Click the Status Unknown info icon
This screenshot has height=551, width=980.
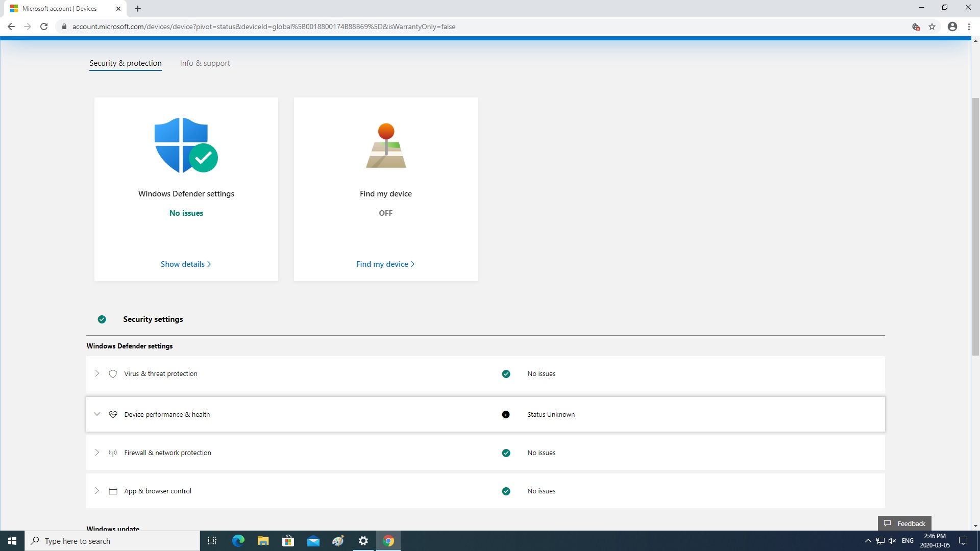click(506, 415)
